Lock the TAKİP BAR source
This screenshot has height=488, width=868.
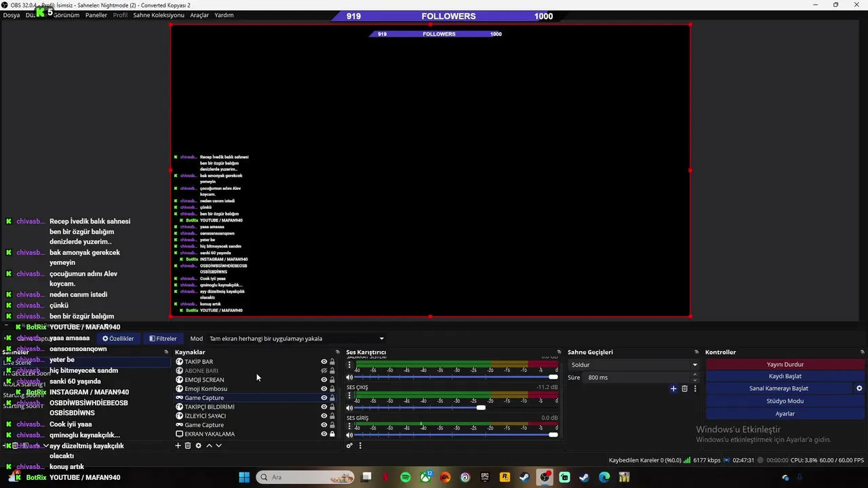[x=332, y=362]
